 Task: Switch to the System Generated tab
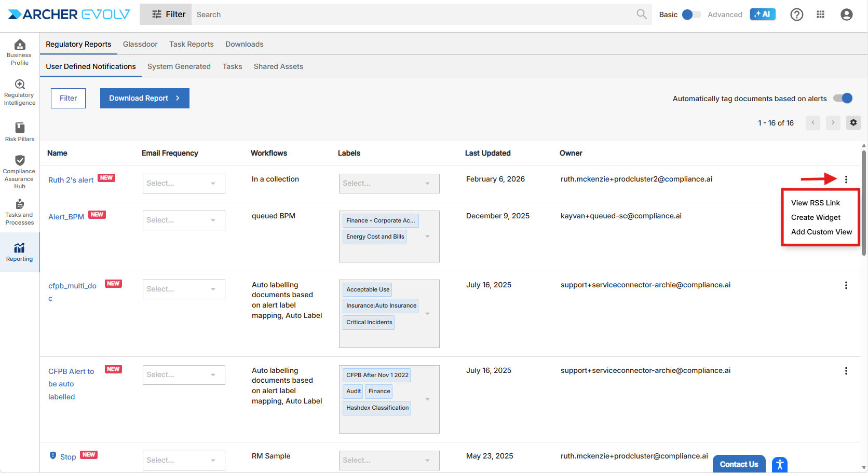click(x=179, y=66)
